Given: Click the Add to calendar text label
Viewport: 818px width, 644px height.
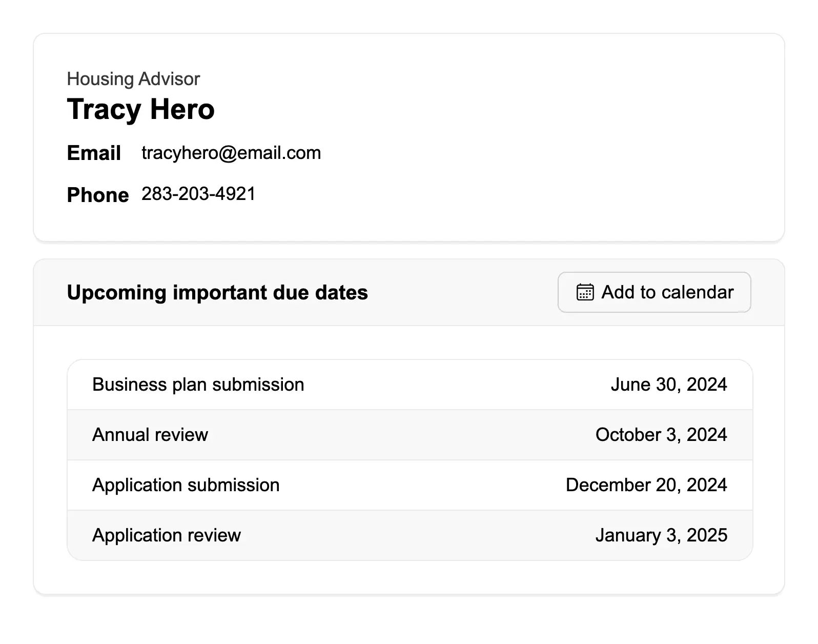Looking at the screenshot, I should pos(667,292).
